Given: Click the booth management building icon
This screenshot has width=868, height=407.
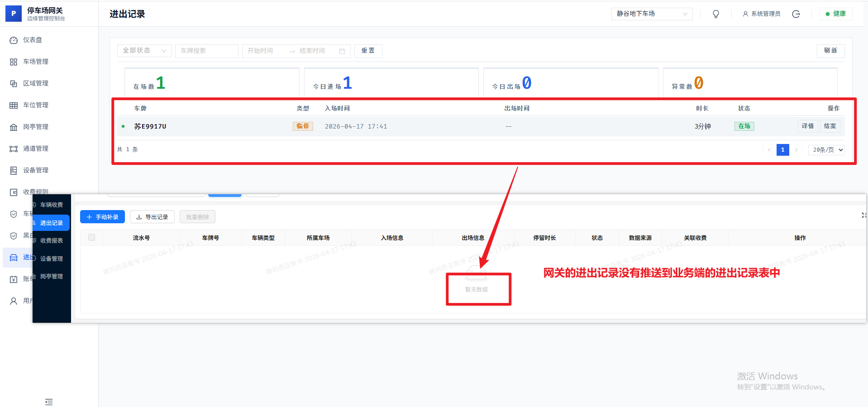Looking at the screenshot, I should point(14,127).
